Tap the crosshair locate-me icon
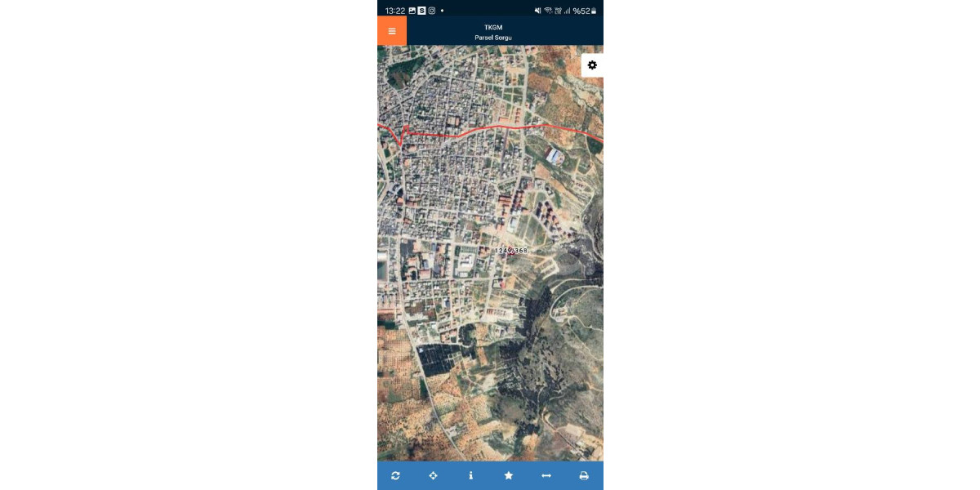 (x=433, y=475)
